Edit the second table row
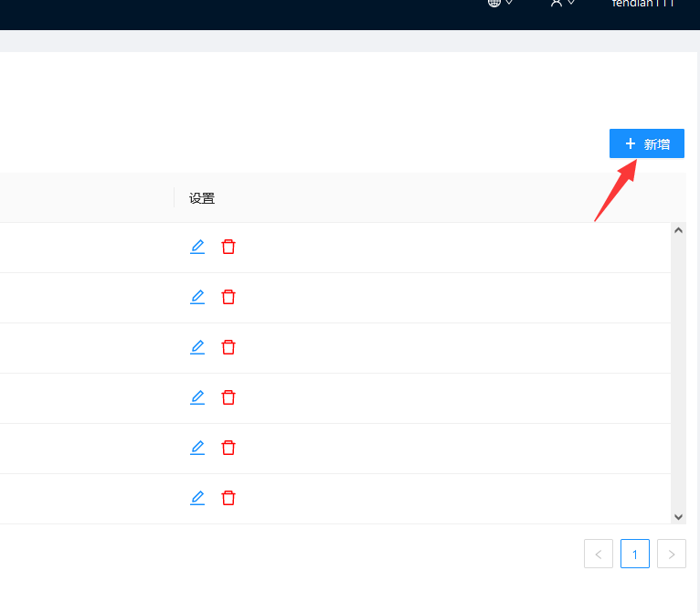Image resolution: width=700 pixels, height=613 pixels. coord(197,297)
